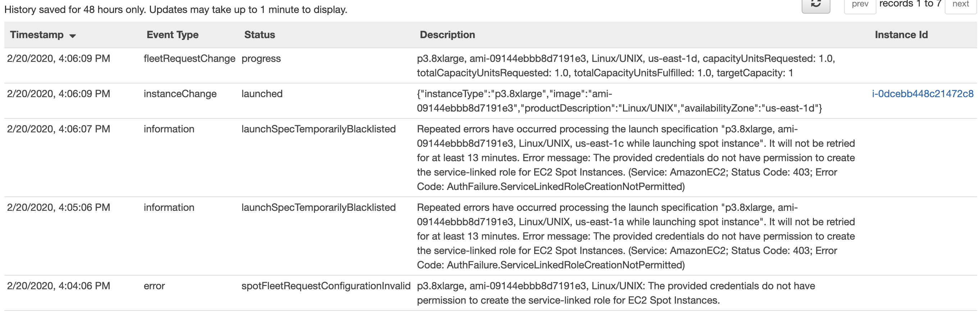The height and width of the screenshot is (313, 980).
Task: Click the Description column header
Action: (447, 35)
